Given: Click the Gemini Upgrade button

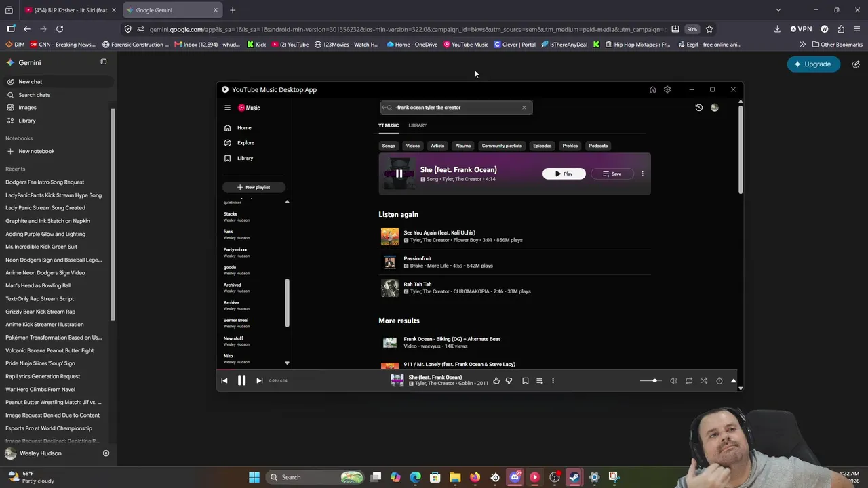Looking at the screenshot, I should (813, 64).
